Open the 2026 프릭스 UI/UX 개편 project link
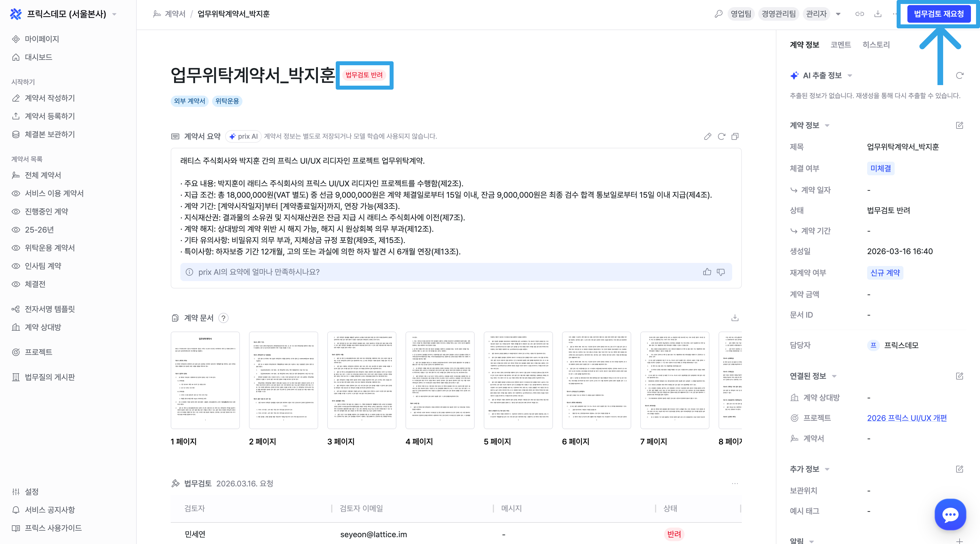980x544 pixels. point(907,418)
